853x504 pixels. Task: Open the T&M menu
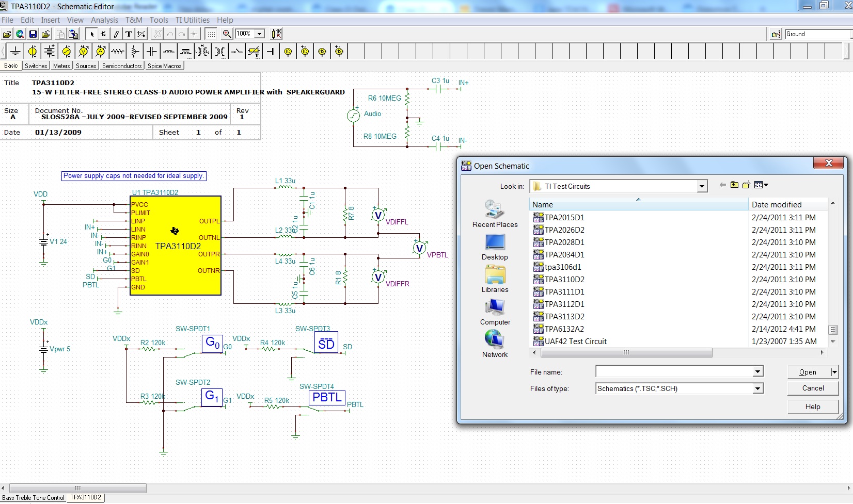(134, 20)
